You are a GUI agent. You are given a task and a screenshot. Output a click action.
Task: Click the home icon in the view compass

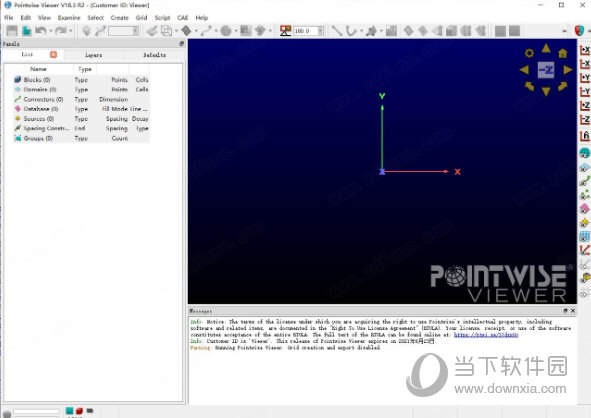[x=563, y=53]
